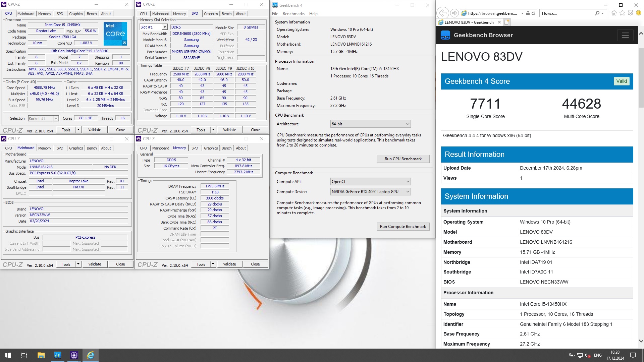Click the browser vertical scrollbar thumb
The height and width of the screenshot is (362, 644).
[x=641, y=78]
